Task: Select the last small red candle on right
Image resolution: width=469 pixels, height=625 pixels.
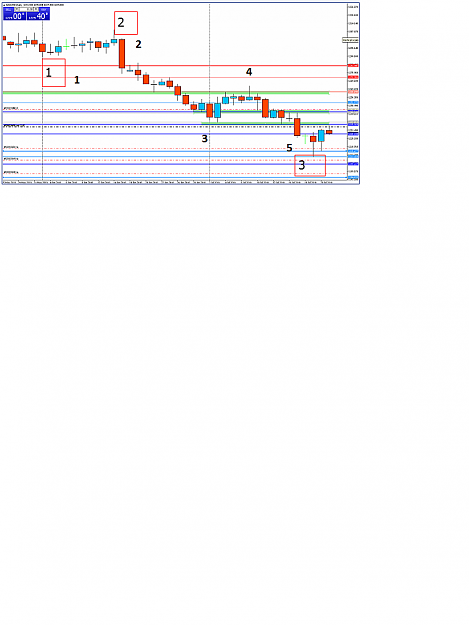Action: click(x=329, y=132)
